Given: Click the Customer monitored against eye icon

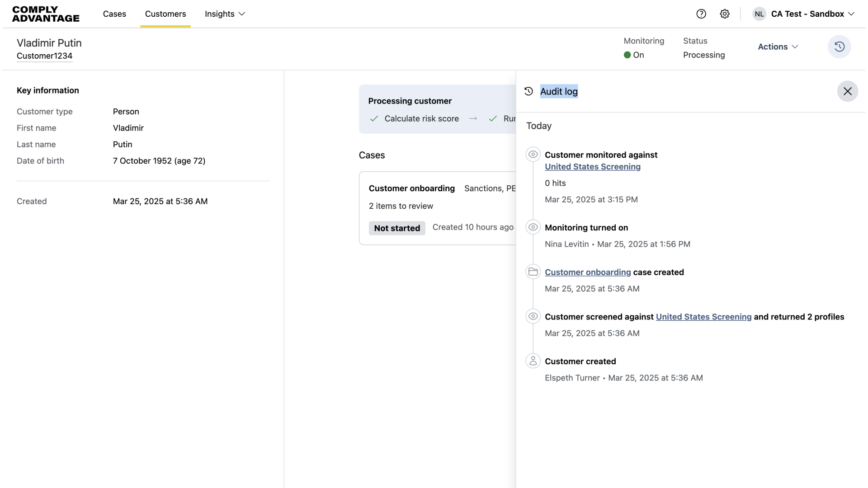Looking at the screenshot, I should tap(533, 154).
